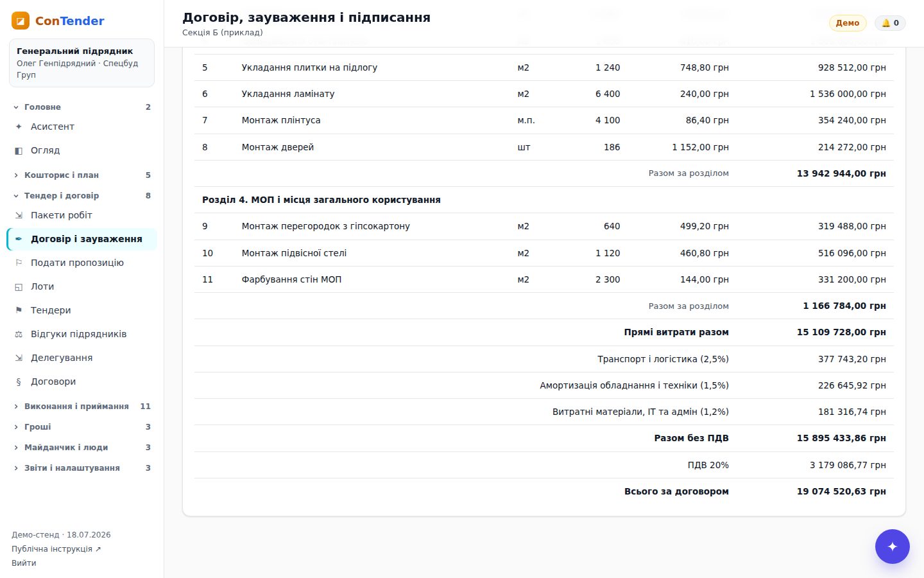The image size is (924, 578).
Task: Click the Пакети робіт icon
Action: click(x=19, y=215)
